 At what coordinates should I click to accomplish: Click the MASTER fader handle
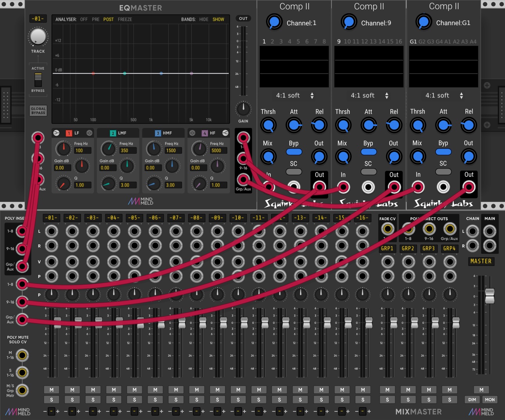[490, 296]
